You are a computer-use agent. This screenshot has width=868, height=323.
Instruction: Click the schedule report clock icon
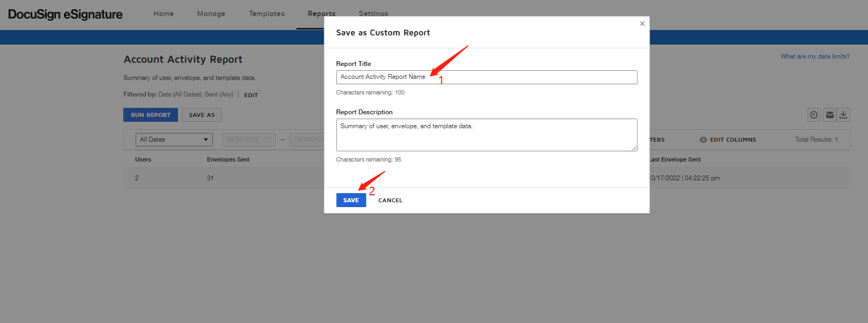814,115
